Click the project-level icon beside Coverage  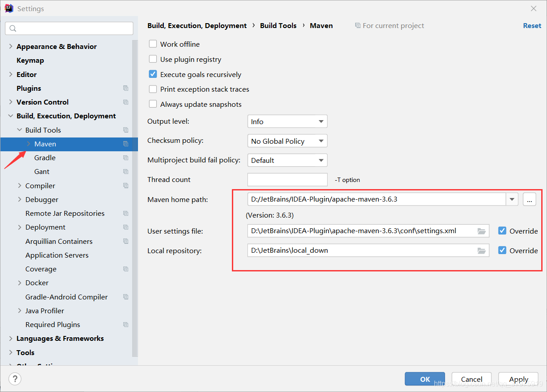click(x=126, y=269)
